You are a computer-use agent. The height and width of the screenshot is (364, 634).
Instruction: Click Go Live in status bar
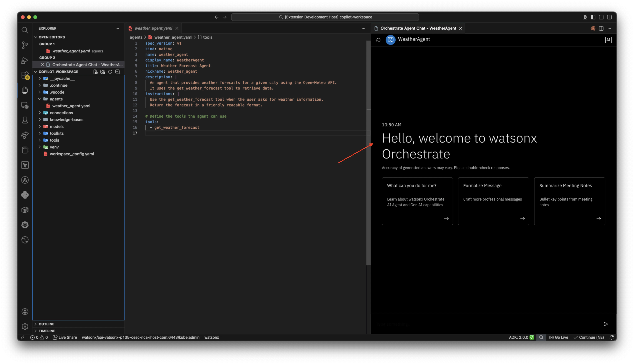[558, 337]
